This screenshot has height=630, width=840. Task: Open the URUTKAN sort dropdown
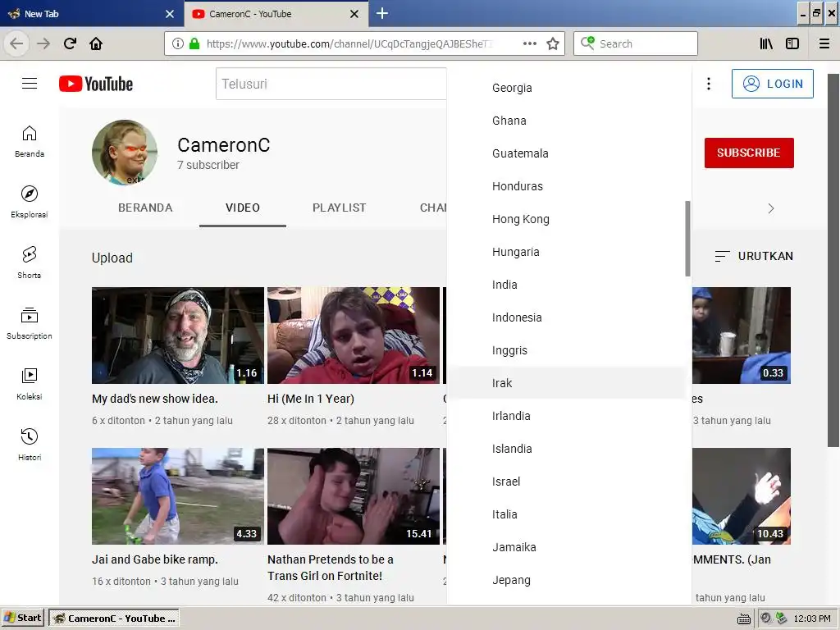click(x=754, y=256)
